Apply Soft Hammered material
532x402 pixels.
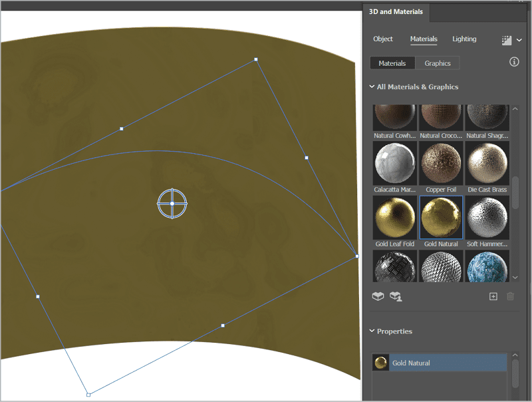tap(487, 218)
